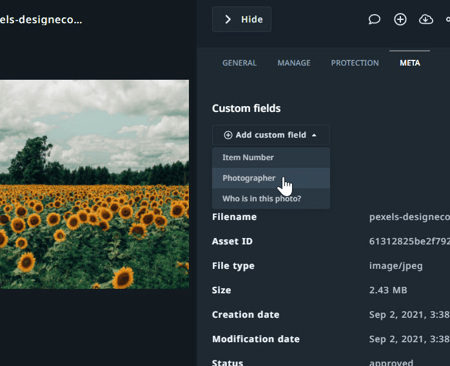
Task: Switch to the GENERAL tab
Action: (239, 63)
